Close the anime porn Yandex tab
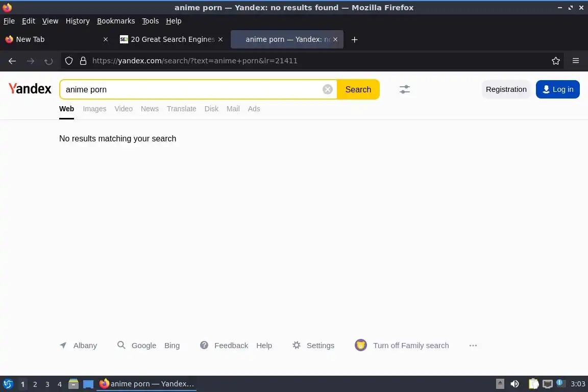 (335, 39)
